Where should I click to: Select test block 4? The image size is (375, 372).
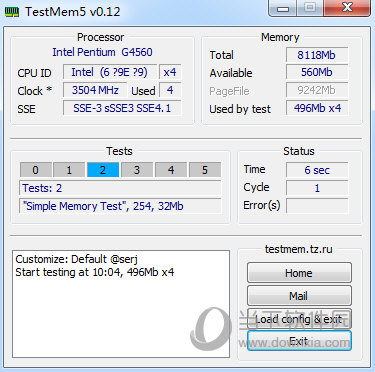(x=171, y=170)
